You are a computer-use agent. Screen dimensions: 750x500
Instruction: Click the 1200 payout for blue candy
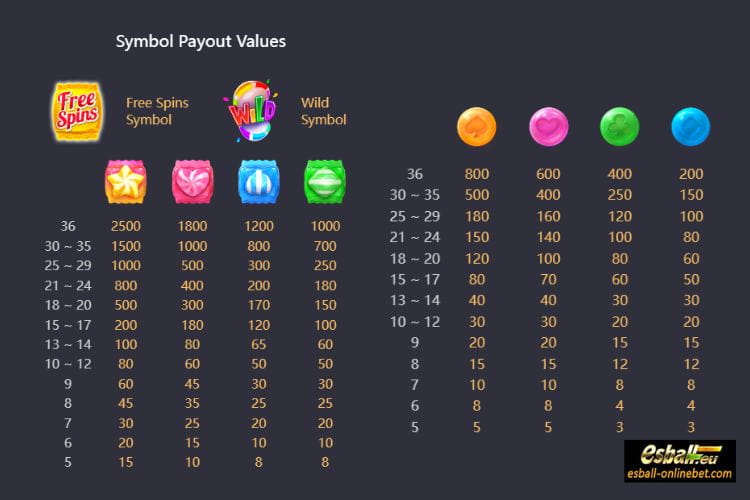point(259,226)
